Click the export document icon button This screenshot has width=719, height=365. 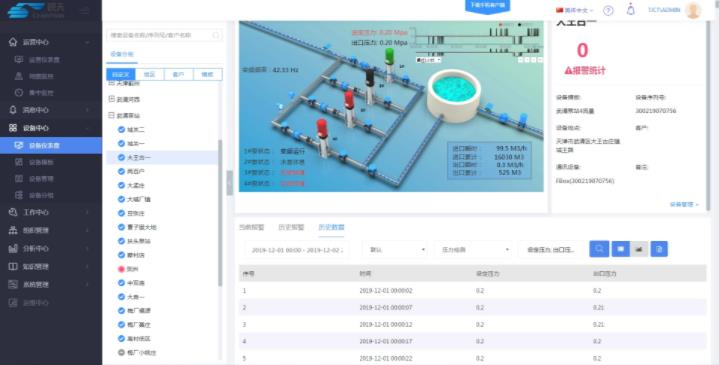[x=659, y=249]
